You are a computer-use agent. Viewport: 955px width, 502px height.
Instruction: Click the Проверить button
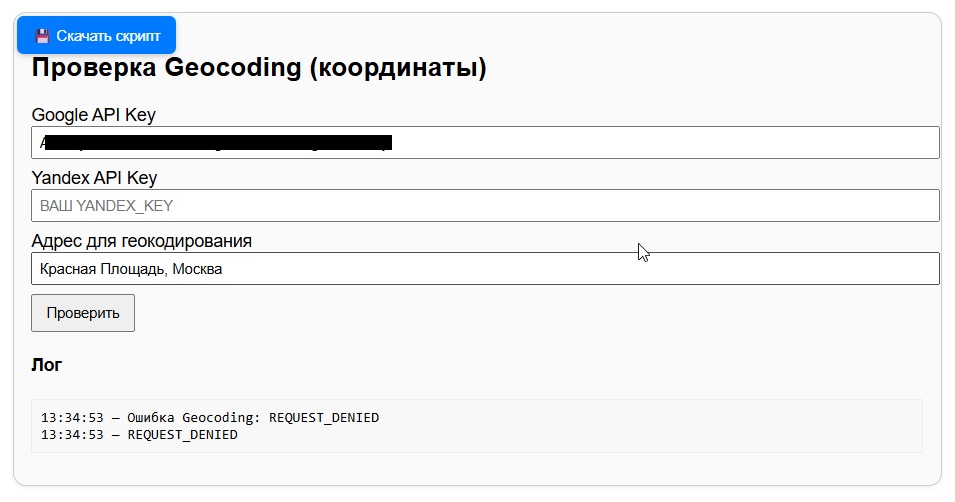coord(83,313)
